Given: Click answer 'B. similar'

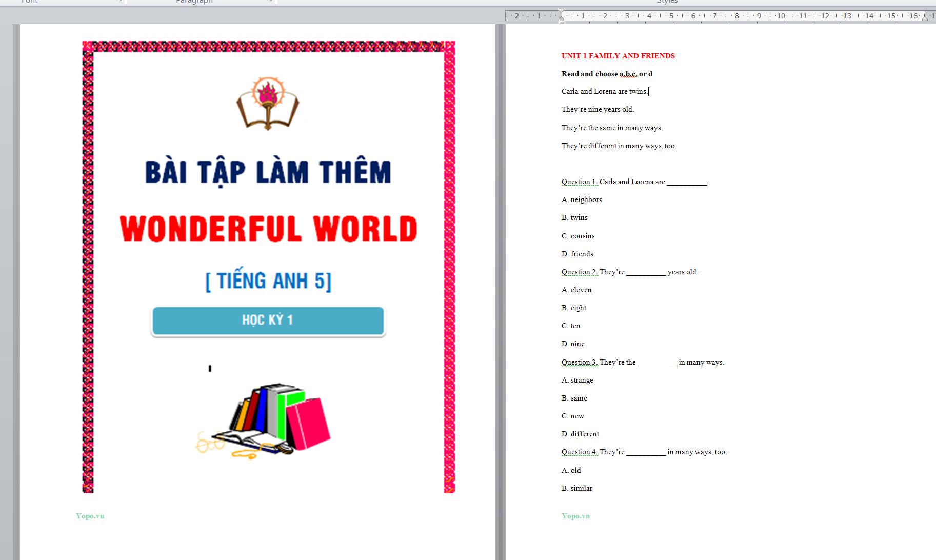Looking at the screenshot, I should point(576,488).
